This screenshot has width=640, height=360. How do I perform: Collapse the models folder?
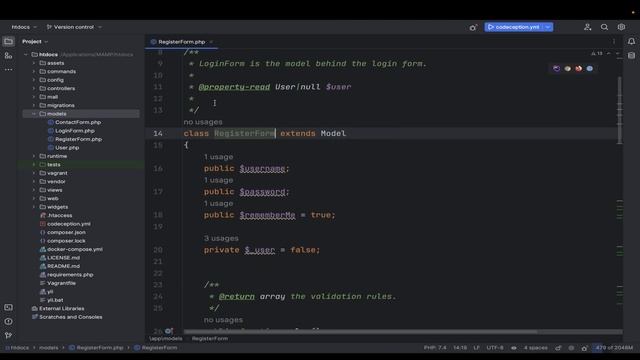34,114
